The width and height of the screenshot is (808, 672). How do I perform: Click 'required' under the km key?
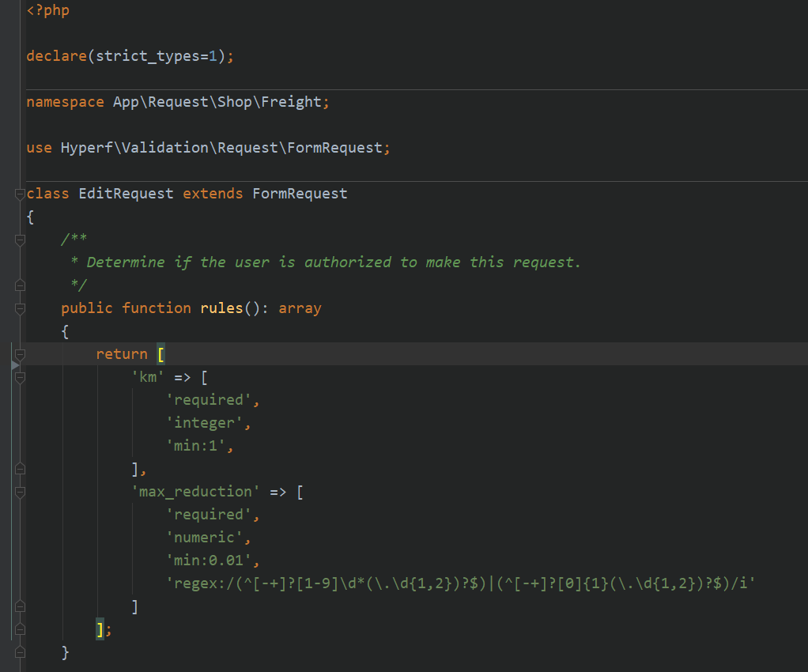coord(209,400)
